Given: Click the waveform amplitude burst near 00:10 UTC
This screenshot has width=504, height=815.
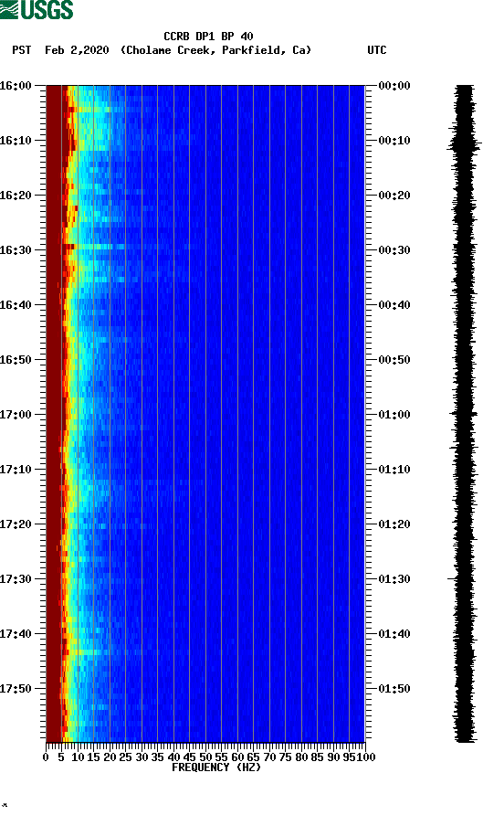Looking at the screenshot, I should 464,144.
